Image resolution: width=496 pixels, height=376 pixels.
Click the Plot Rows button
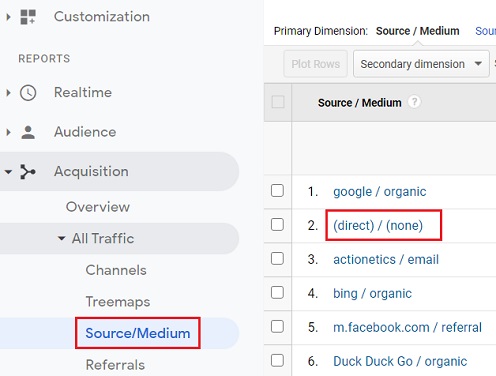click(x=316, y=64)
